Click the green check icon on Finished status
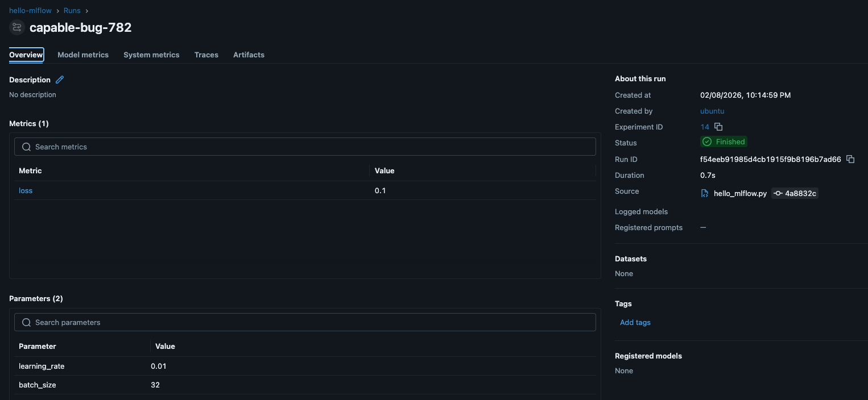The height and width of the screenshot is (400, 868). tap(706, 141)
